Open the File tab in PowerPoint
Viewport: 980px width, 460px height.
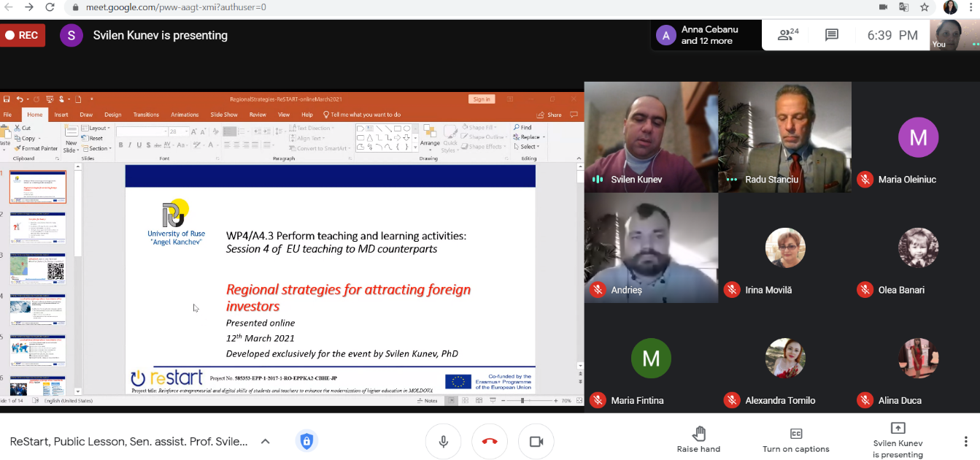7,115
